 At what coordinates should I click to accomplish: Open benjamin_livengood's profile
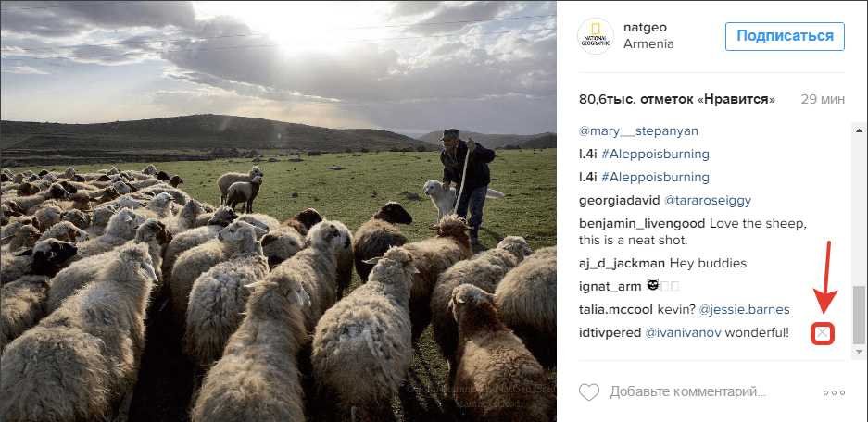642,223
